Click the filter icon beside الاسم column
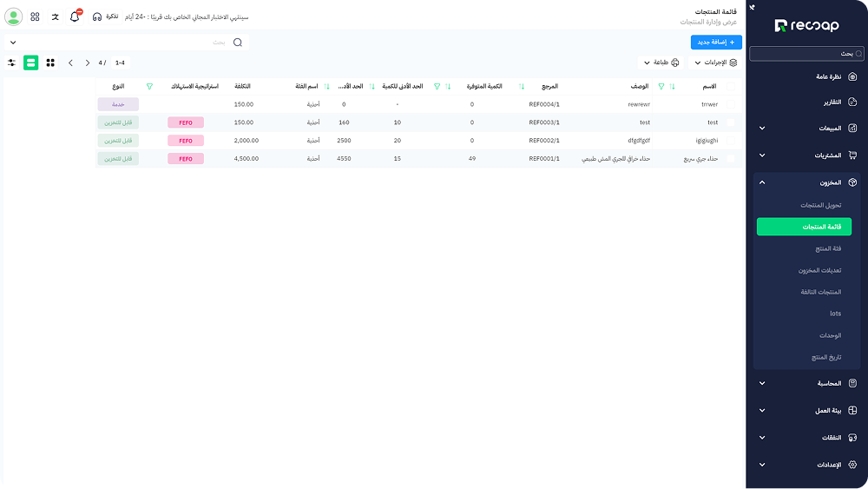 pyautogui.click(x=661, y=87)
